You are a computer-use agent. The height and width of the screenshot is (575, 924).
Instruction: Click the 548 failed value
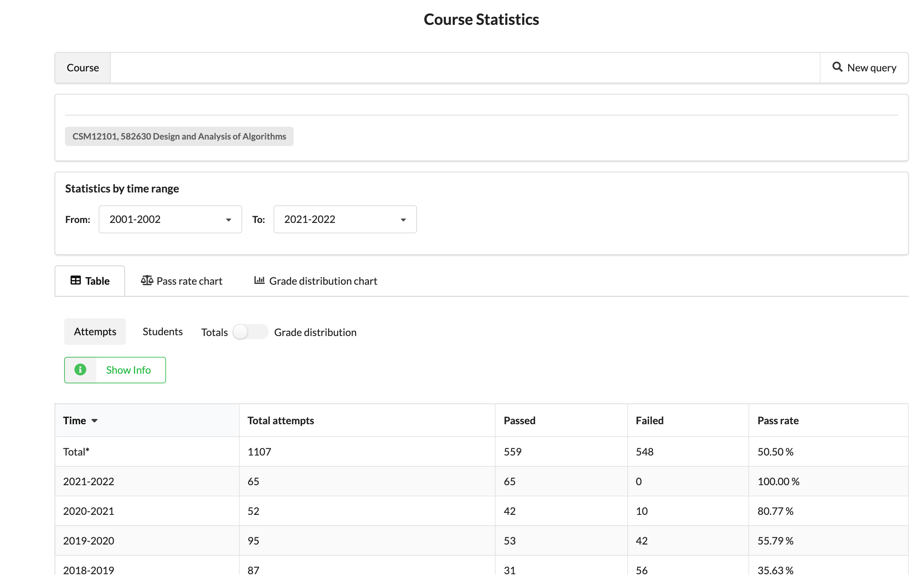pyautogui.click(x=644, y=452)
